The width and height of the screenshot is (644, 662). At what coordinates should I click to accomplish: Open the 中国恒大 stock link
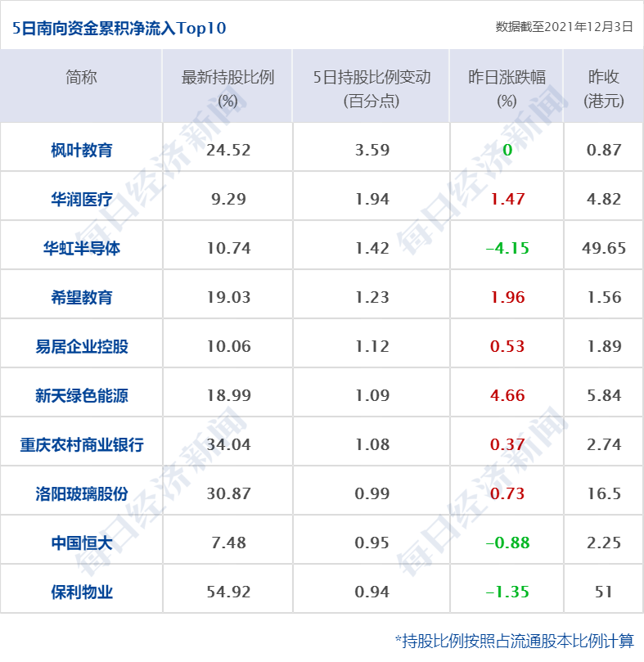click(82, 543)
